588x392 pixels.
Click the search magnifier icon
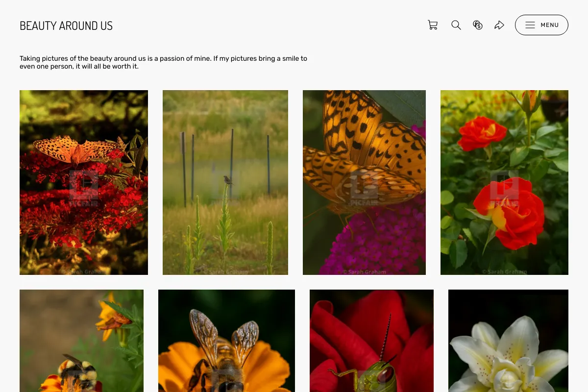(x=456, y=25)
